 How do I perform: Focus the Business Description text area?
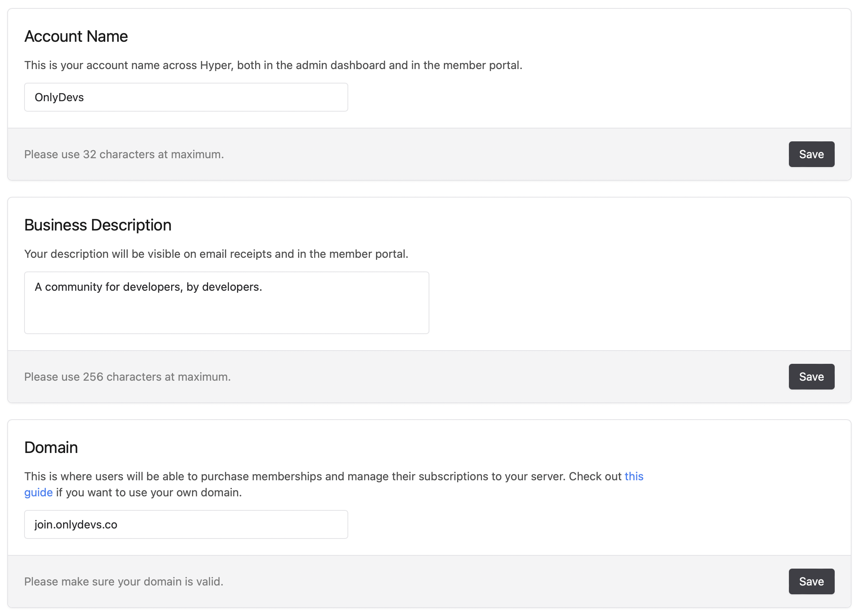226,309
